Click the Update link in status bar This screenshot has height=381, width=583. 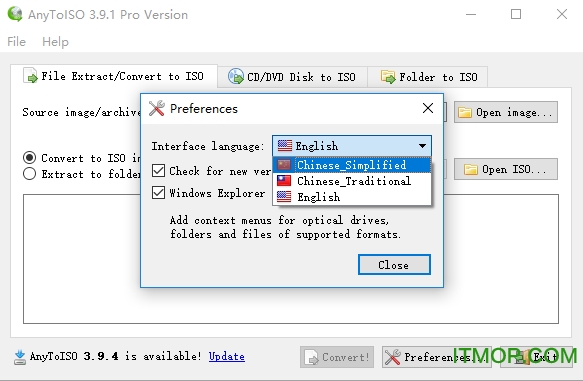227,356
